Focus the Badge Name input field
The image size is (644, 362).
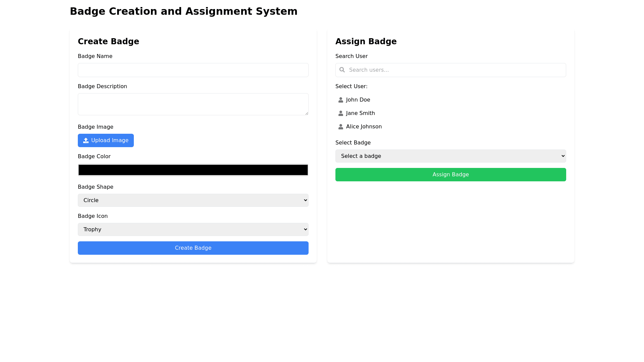(x=193, y=70)
